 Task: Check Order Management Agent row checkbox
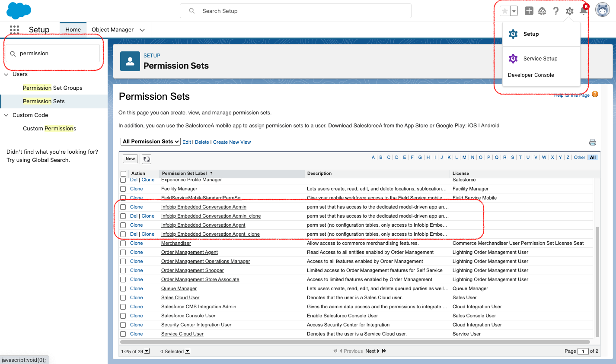point(123,252)
